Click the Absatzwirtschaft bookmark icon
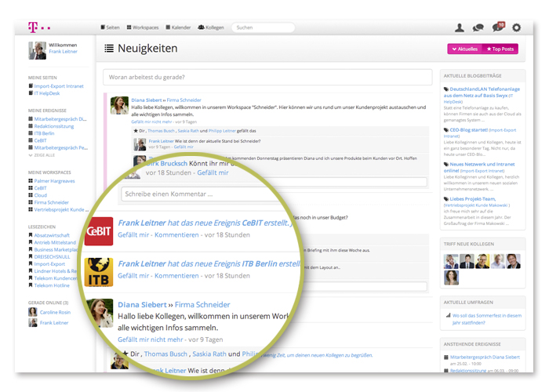The height and width of the screenshot is (392, 549). coord(31,235)
